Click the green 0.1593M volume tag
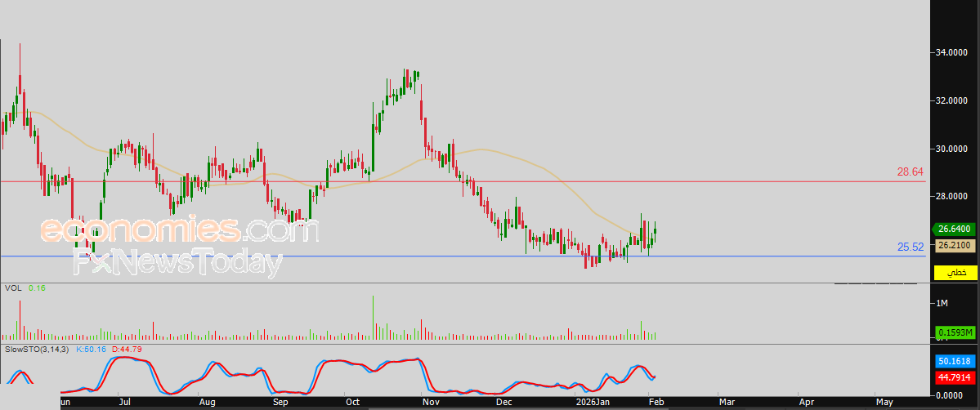980x410 pixels. (954, 332)
